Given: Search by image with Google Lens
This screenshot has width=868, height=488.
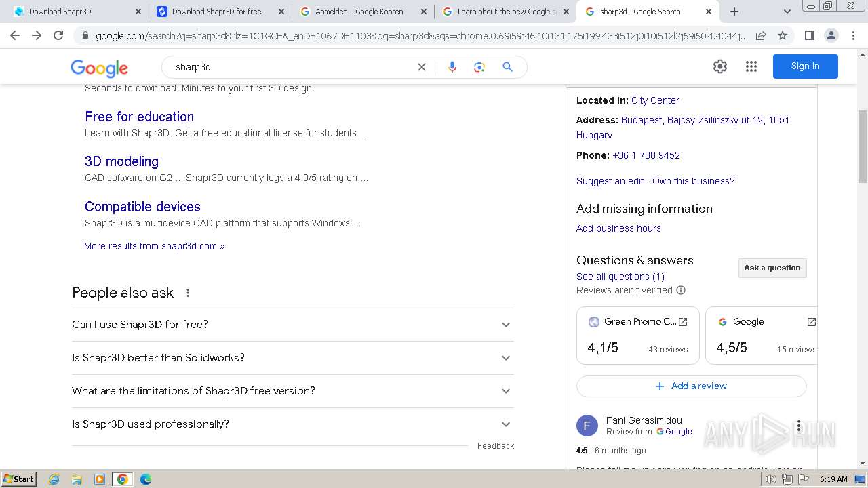Looking at the screenshot, I should tap(479, 67).
